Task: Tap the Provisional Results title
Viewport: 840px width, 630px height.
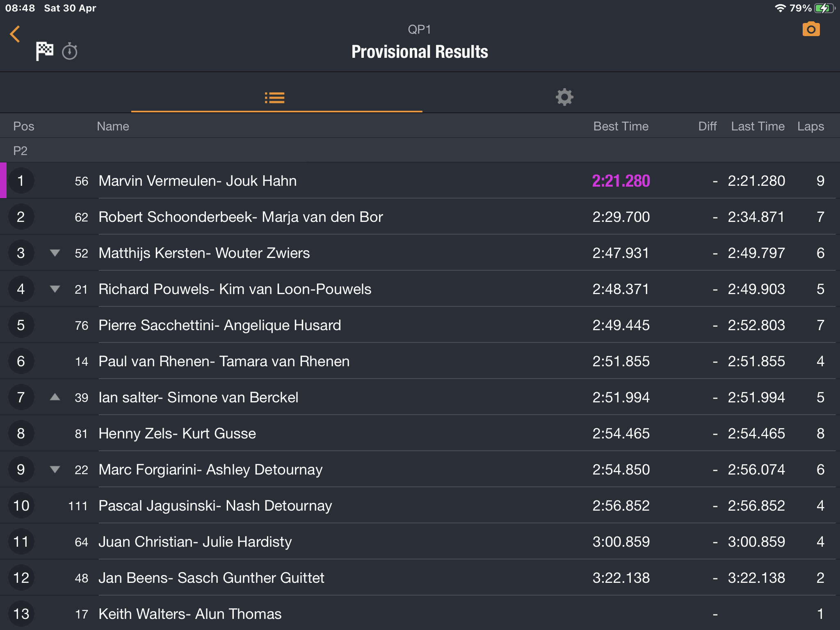Action: pyautogui.click(x=420, y=52)
